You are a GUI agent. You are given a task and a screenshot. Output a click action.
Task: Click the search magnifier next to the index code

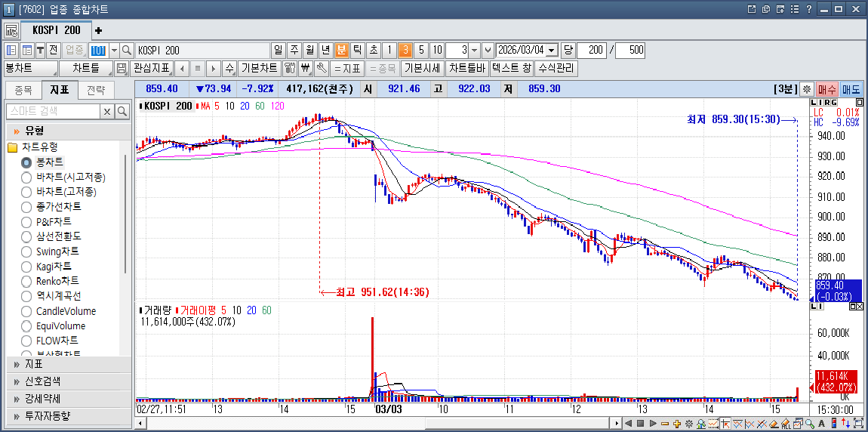coord(127,51)
